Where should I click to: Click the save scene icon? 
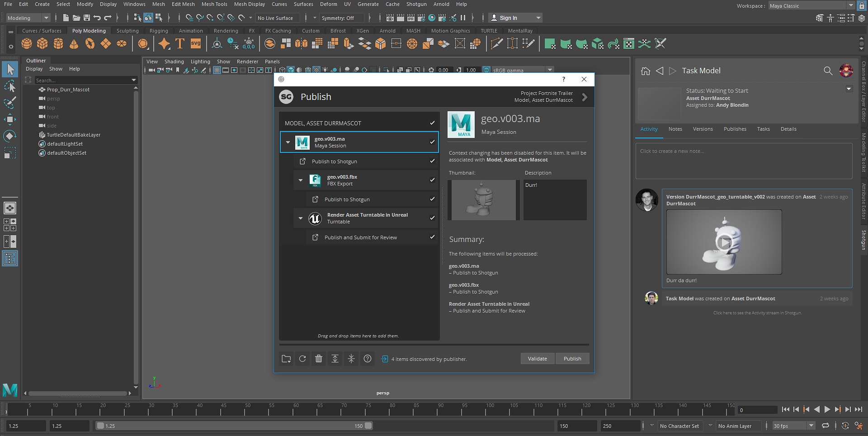(x=87, y=18)
